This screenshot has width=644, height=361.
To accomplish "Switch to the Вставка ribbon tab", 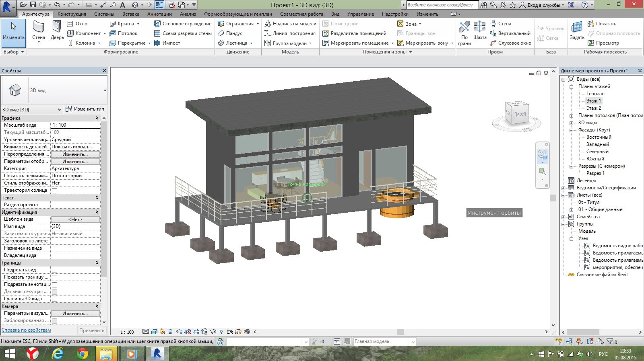I will 130,14.
